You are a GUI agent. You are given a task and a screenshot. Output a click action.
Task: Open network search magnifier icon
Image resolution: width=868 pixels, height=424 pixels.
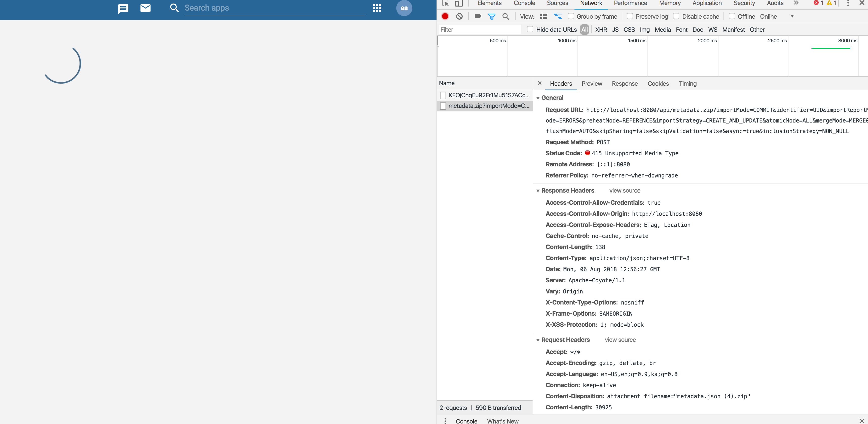tap(505, 16)
